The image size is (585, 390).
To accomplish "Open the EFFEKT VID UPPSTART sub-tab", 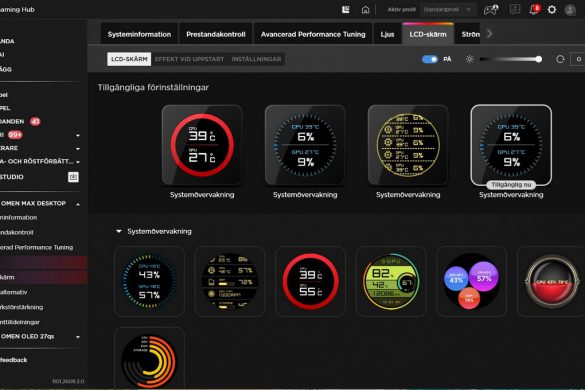I will [x=190, y=59].
